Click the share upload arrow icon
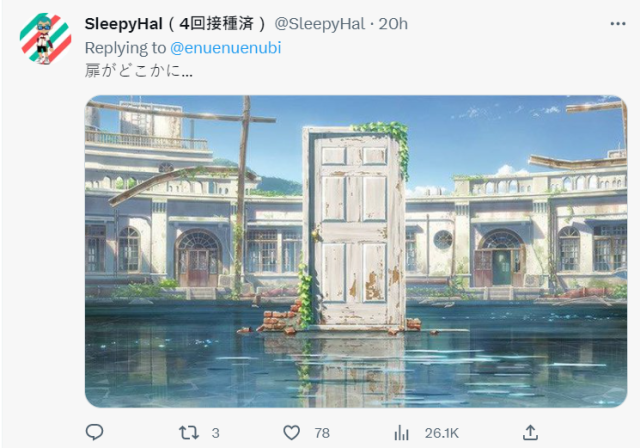 click(530, 432)
